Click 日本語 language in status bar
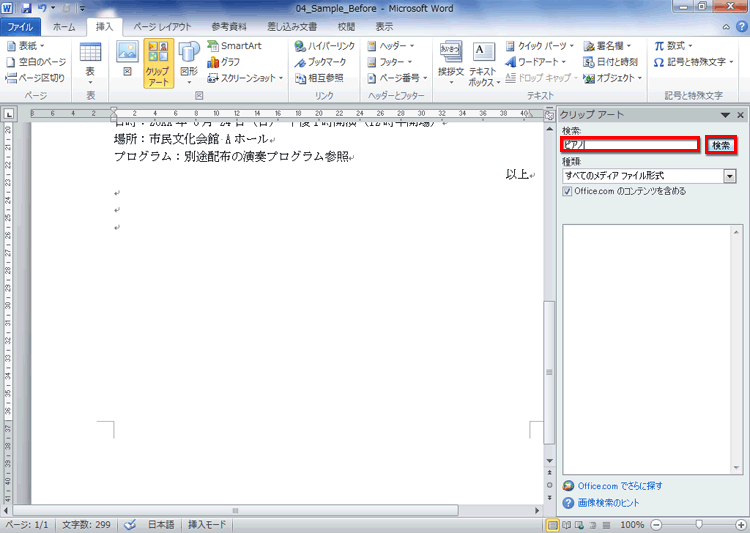The height and width of the screenshot is (533, 750). pos(161,525)
